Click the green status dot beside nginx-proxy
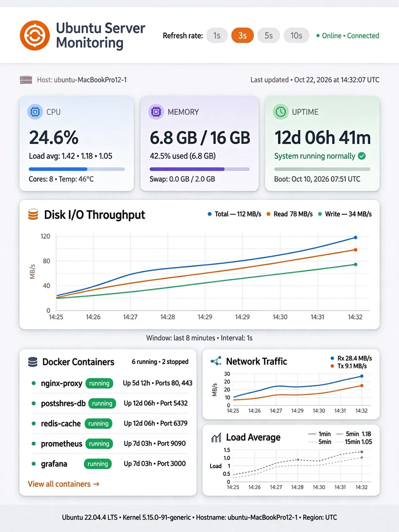Screen dimensions: 399x532 [x=34, y=383]
